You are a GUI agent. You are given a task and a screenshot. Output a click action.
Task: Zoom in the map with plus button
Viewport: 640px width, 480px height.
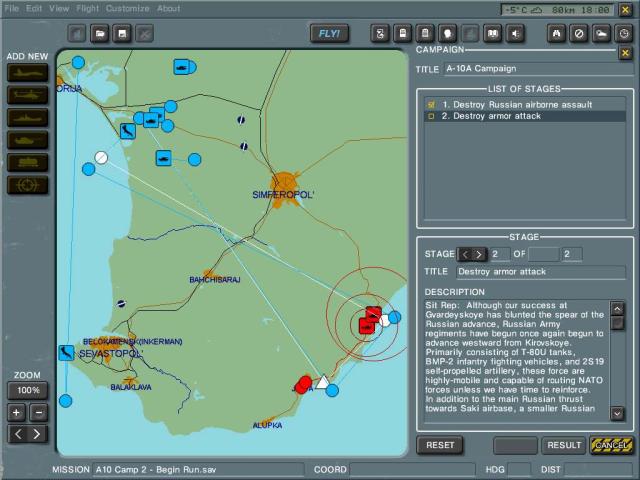coord(17,412)
